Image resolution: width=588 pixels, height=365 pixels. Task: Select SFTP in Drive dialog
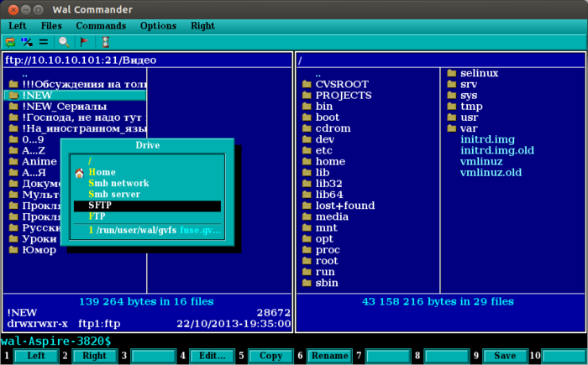pyautogui.click(x=147, y=206)
